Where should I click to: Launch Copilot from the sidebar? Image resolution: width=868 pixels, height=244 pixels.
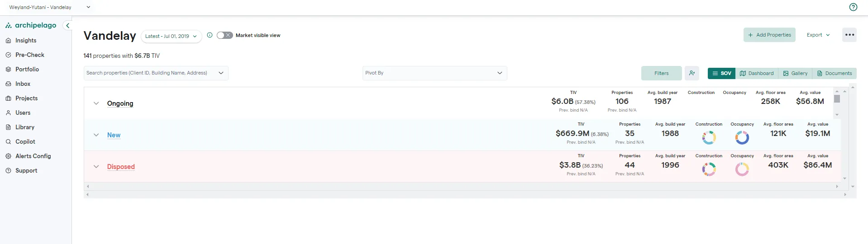(x=25, y=141)
